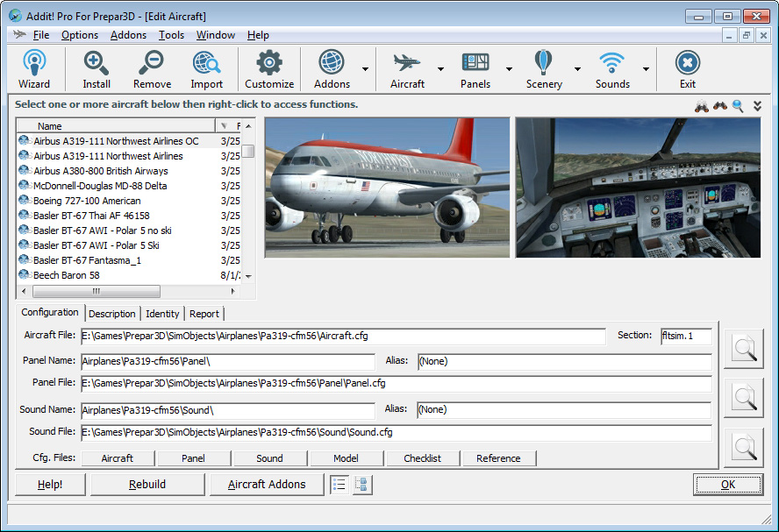Click the magnifier button beside Aircraft File
Image resolution: width=779 pixels, height=532 pixels.
coord(744,349)
